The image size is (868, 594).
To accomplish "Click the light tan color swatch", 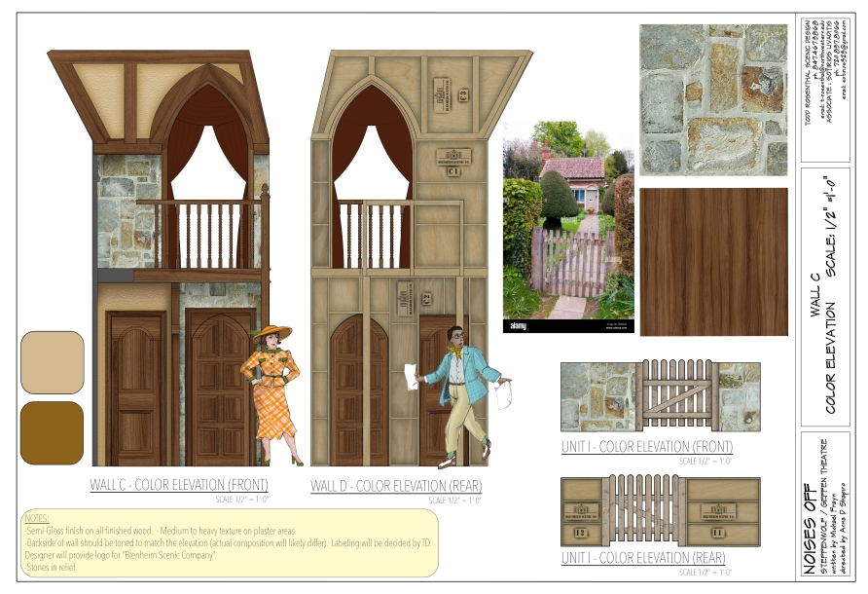I will coord(53,362).
